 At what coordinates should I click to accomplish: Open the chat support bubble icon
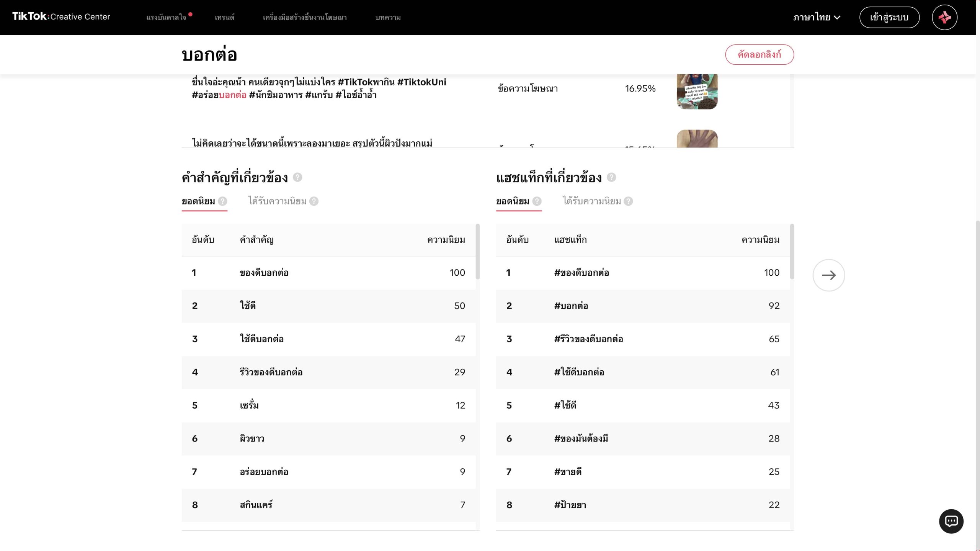coord(951,521)
